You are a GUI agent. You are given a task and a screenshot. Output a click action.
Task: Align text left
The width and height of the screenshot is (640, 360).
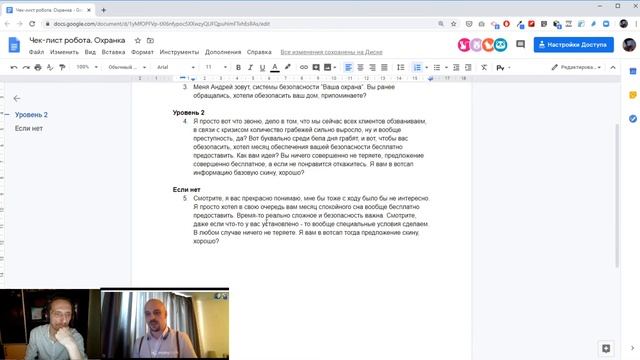348,67
